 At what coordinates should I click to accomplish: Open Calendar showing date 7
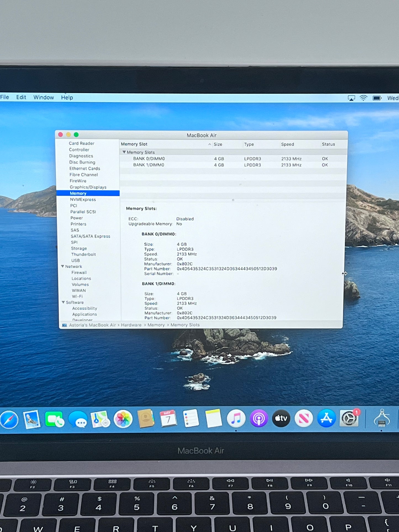point(168,419)
